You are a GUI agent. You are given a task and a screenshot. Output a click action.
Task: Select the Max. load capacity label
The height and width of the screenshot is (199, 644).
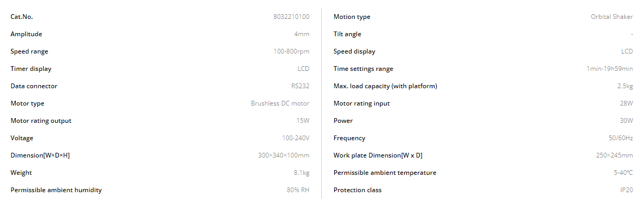coord(385,86)
